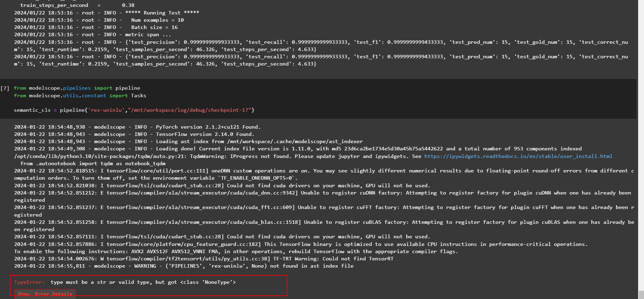Click the 'from .autonotebook import tqdm as notebook_tqdm' line
Screen dimensions: 644x299
(93, 163)
